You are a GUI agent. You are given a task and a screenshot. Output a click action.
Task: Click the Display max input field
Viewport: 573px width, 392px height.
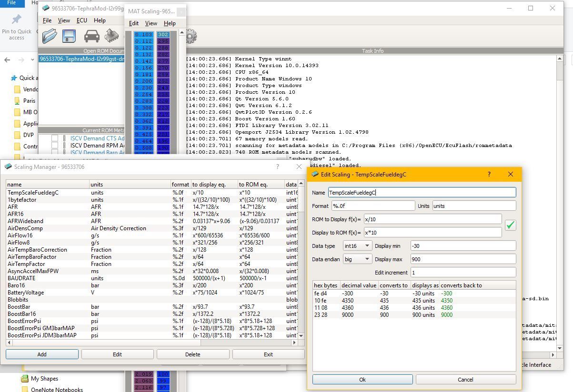tap(463, 259)
